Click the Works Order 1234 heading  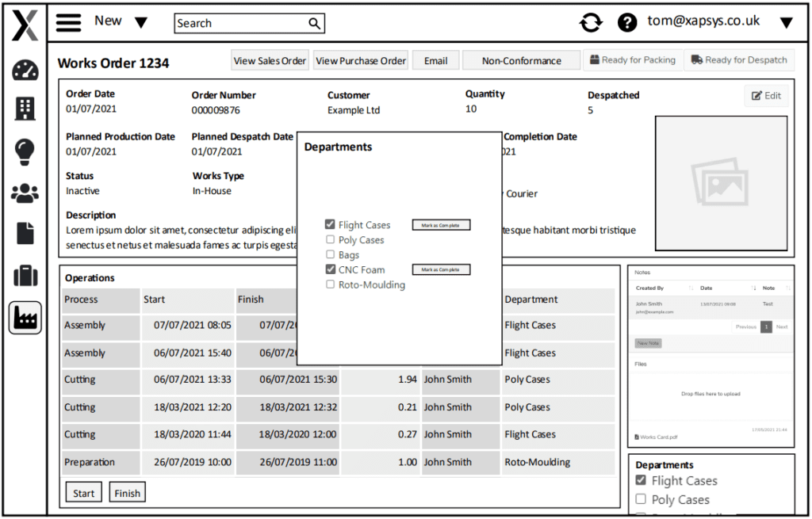113,63
